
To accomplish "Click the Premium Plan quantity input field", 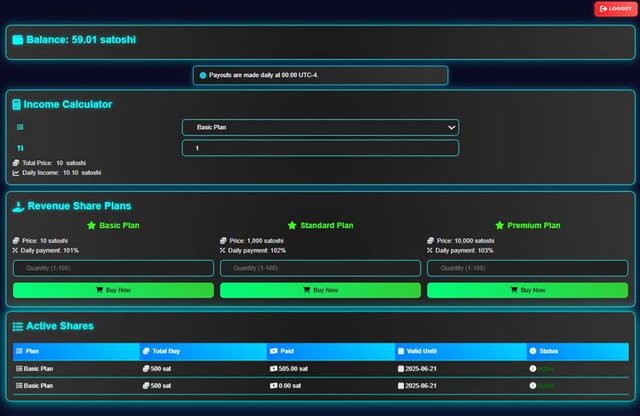I will 526,268.
